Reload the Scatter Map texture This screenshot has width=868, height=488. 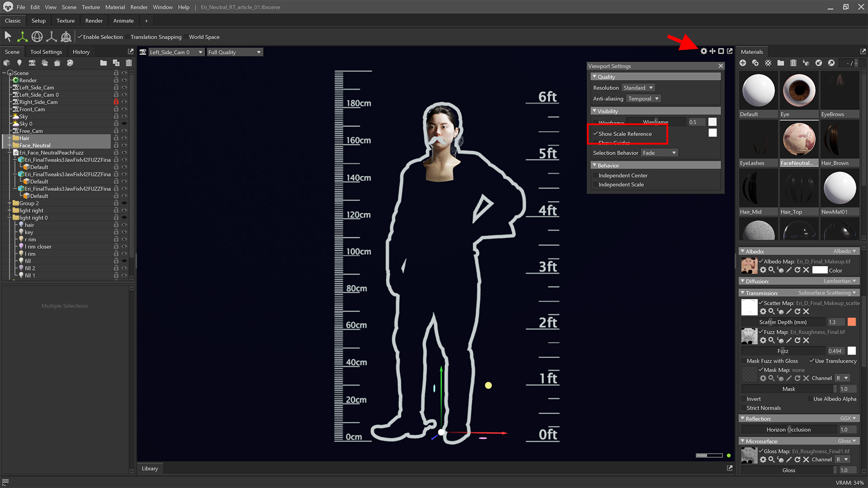click(797, 311)
